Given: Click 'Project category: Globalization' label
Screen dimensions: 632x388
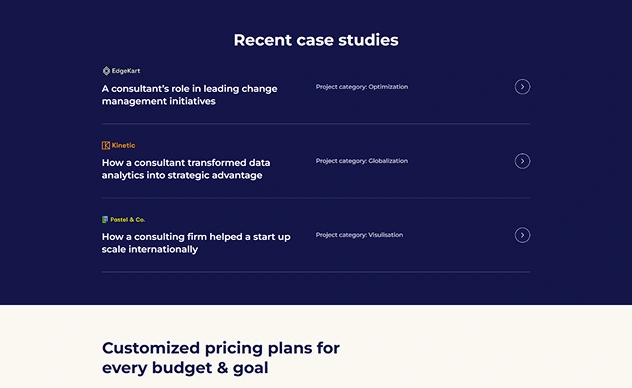Looking at the screenshot, I should coord(362,161).
